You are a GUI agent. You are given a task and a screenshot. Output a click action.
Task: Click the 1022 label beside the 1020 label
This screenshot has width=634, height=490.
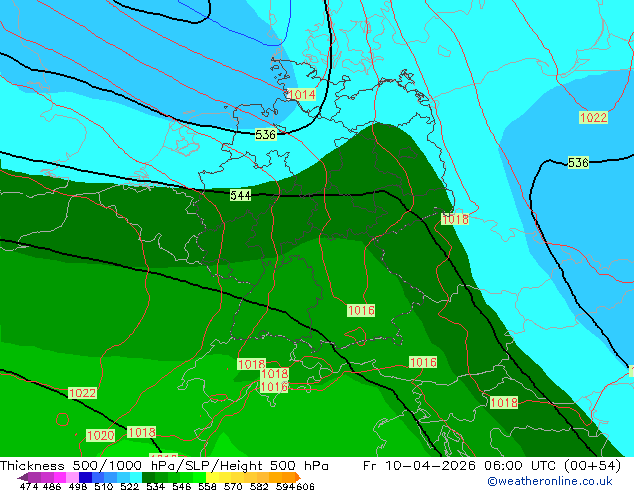82,393
